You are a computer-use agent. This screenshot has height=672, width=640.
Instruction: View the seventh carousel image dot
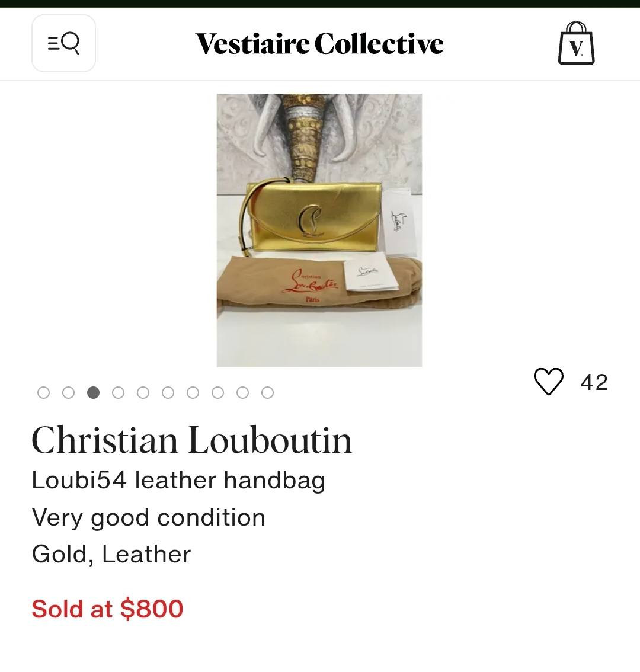pyautogui.click(x=193, y=392)
